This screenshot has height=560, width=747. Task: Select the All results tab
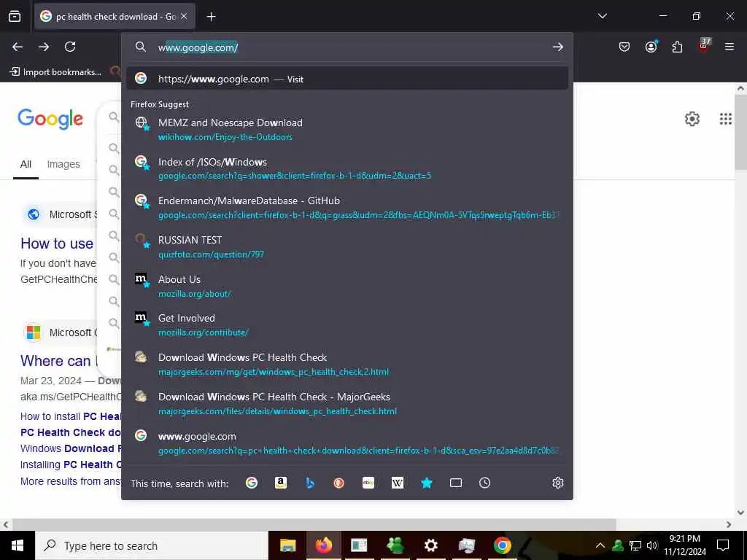coord(26,164)
